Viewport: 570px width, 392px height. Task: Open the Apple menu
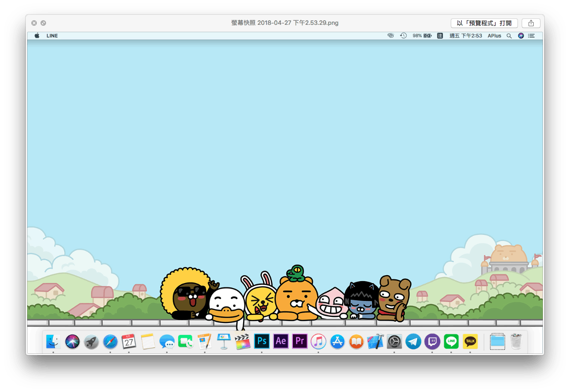point(37,35)
